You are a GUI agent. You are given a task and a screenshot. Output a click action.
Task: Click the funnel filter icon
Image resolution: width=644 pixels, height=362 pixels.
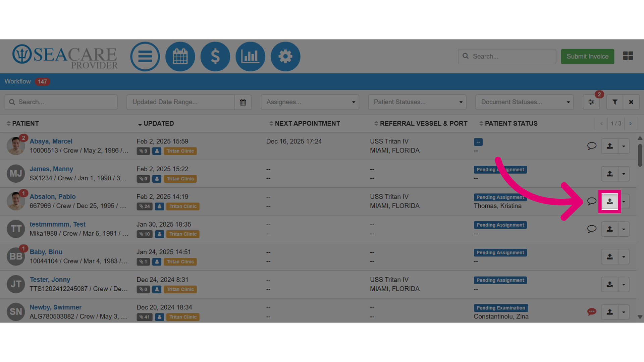click(x=615, y=102)
